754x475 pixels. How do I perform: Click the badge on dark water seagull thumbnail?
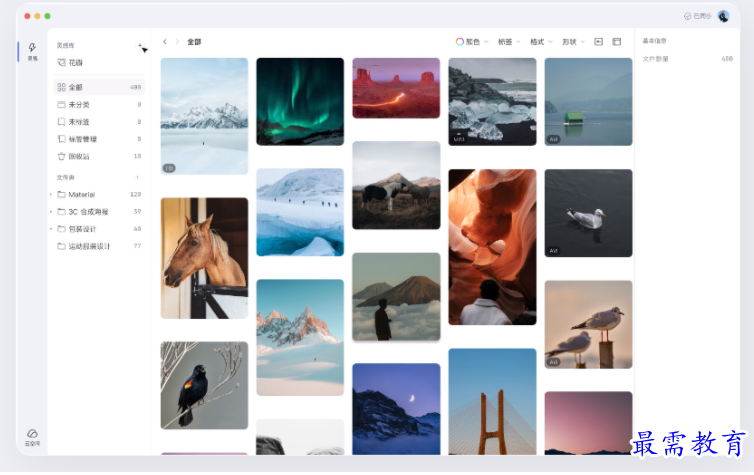[553, 250]
